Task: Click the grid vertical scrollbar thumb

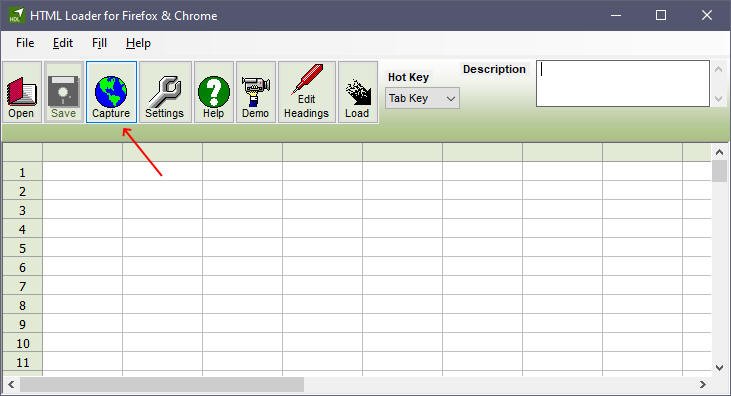Action: [x=719, y=171]
